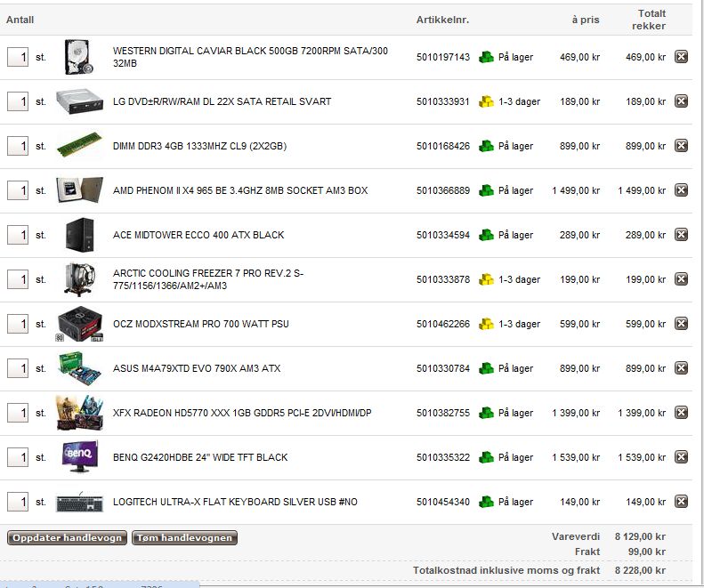Viewport: 704px width, 588px height.
Task: Click stock icon for ACE Midtower row
Action: (x=486, y=235)
